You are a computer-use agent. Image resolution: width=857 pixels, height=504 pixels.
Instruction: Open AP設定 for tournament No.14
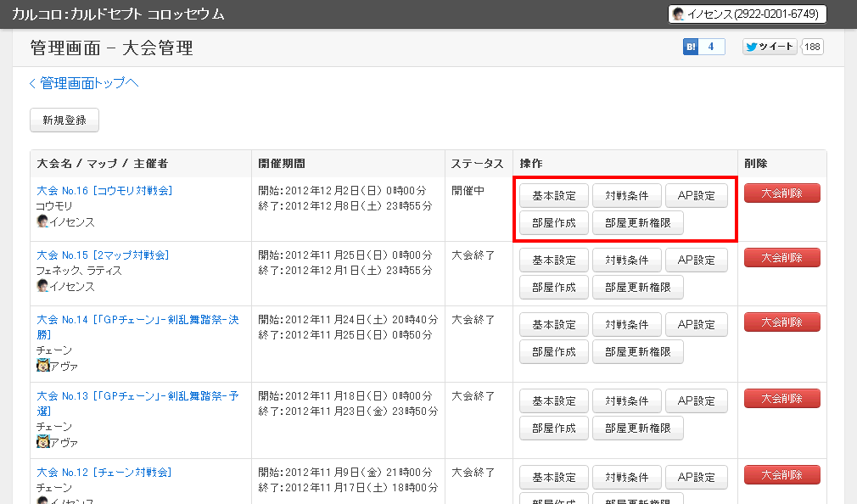tap(696, 325)
